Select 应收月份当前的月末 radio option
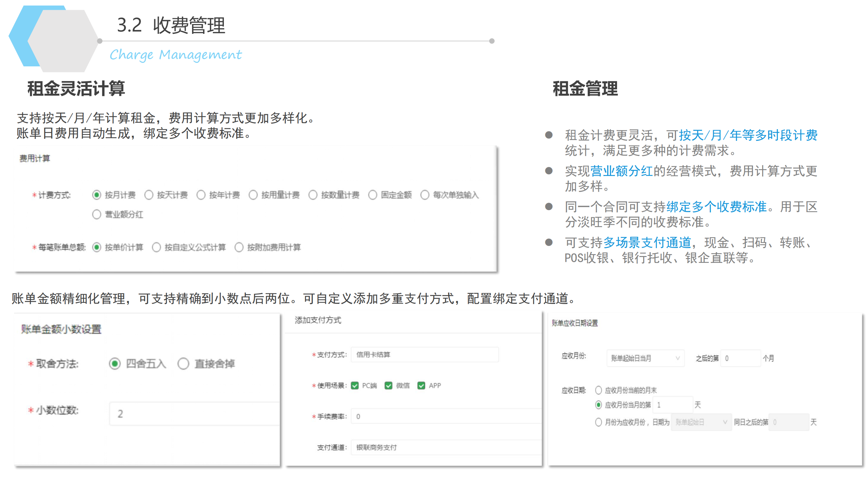This screenshot has width=868, height=488. [599, 390]
